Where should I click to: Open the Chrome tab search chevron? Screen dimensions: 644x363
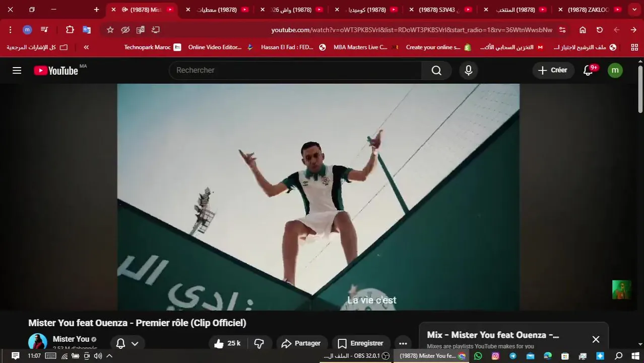(x=634, y=10)
